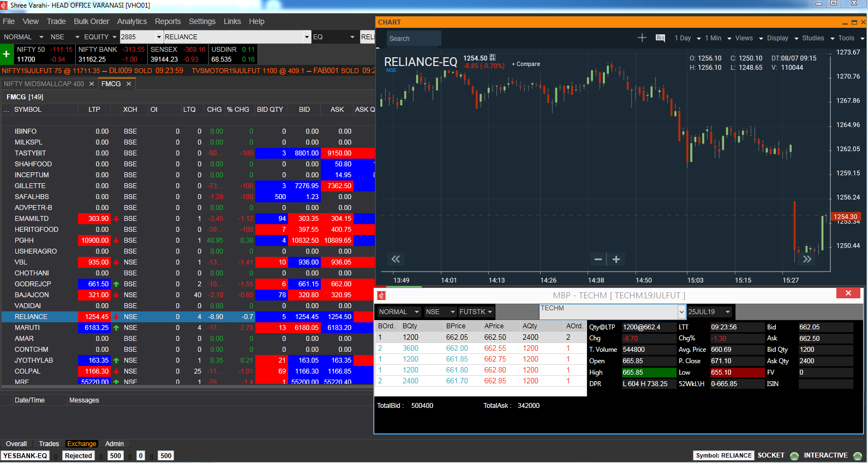Click the USDINR index tile
This screenshot has height=463, width=868.
click(x=233, y=55)
